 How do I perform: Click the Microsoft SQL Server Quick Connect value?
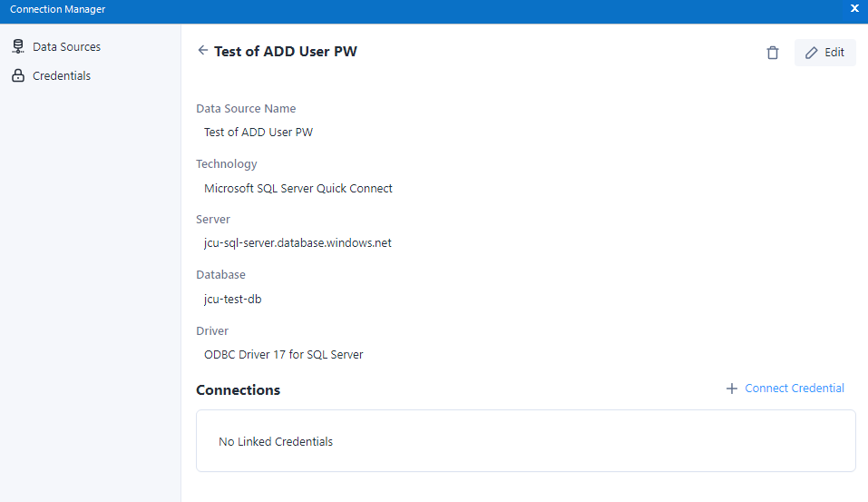298,189
